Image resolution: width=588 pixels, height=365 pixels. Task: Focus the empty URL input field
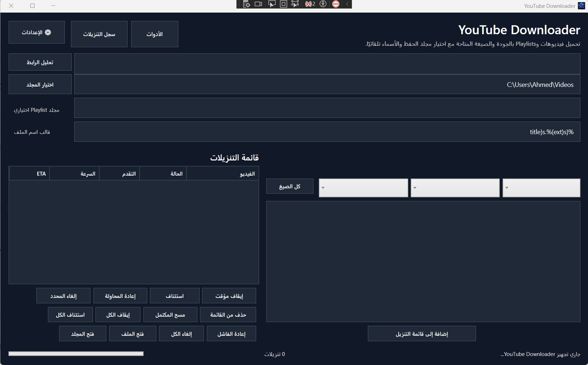[x=327, y=64]
